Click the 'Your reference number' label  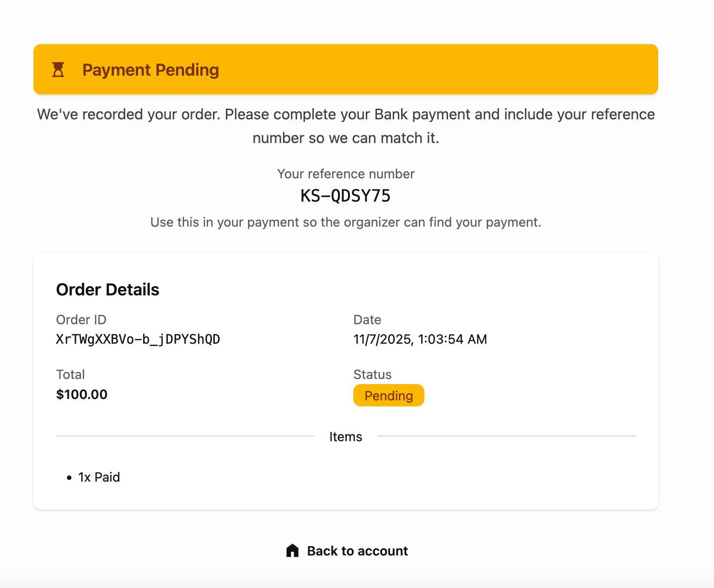coord(345,174)
